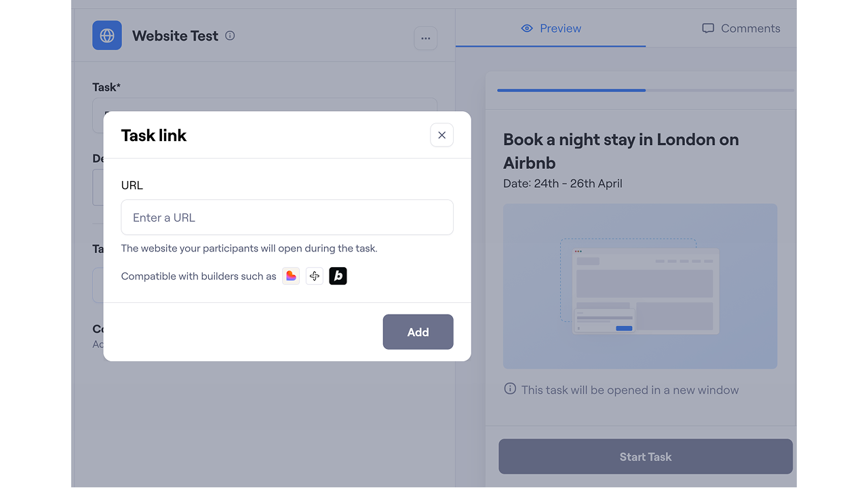Close the Task link dialog
Image resolution: width=868 pixels, height=488 pixels.
[x=441, y=135]
